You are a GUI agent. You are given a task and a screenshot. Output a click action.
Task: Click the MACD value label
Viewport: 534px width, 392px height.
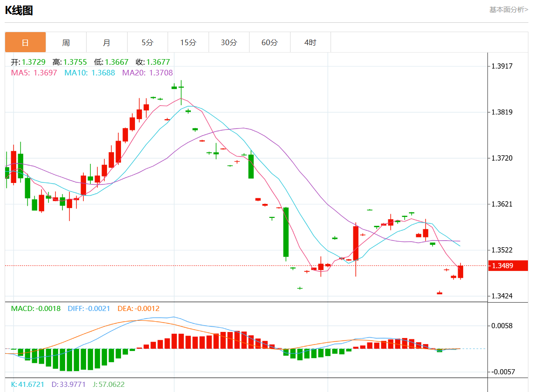coord(36,308)
